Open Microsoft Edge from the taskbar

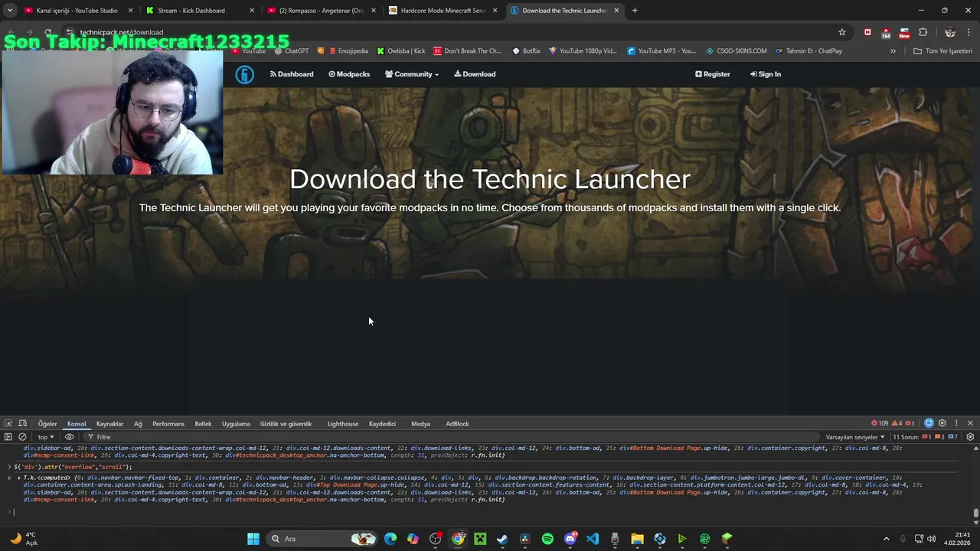coord(390,539)
